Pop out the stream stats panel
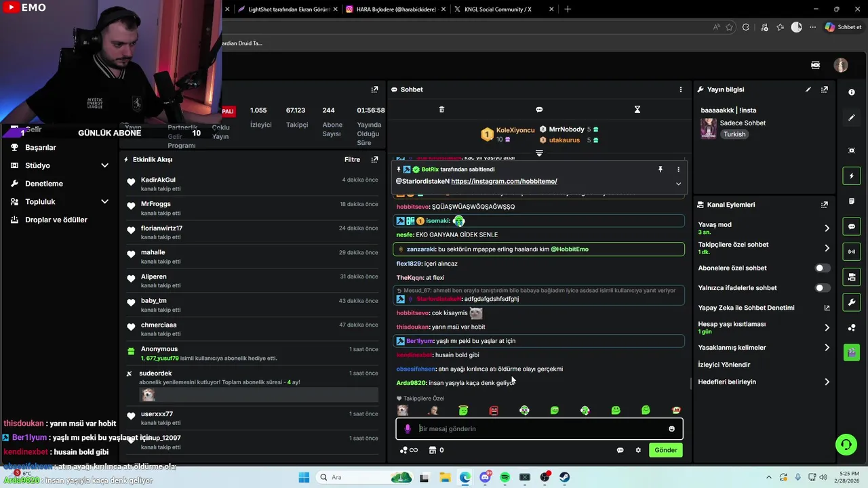This screenshot has width=868, height=488. coord(374,89)
